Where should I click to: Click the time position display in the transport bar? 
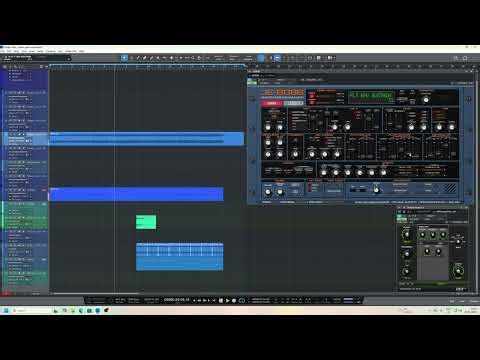click(x=177, y=300)
